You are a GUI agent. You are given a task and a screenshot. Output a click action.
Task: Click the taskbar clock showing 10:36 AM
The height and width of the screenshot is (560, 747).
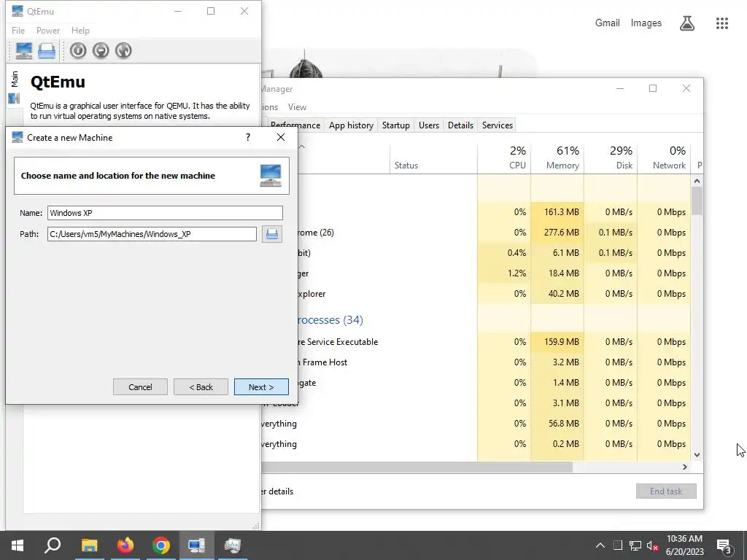[684, 545]
